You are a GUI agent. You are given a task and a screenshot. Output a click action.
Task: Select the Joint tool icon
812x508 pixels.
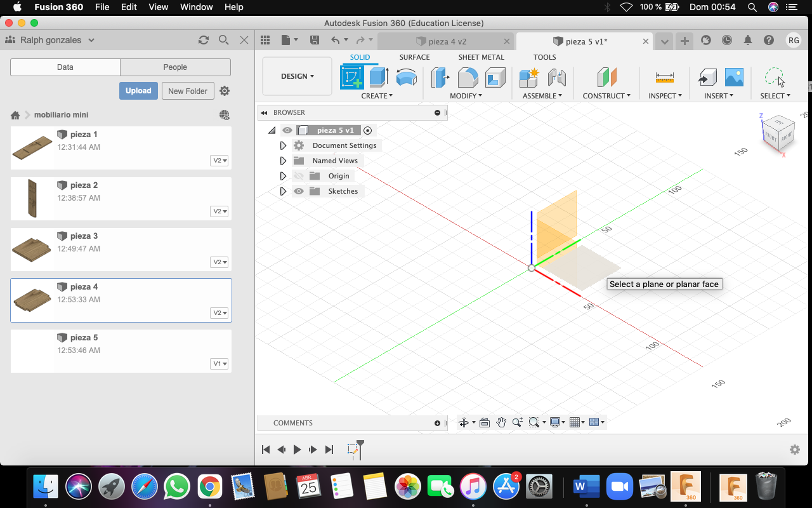[556, 77]
